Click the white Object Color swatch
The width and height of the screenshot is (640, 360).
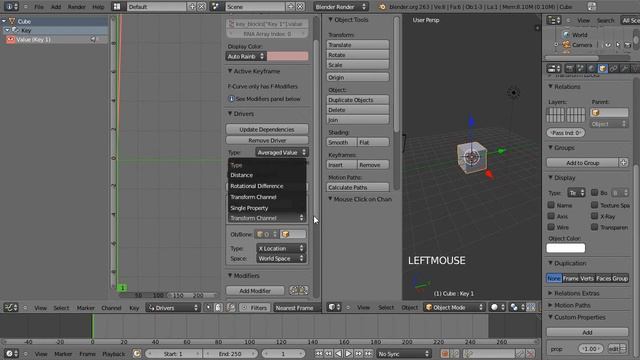click(566, 248)
